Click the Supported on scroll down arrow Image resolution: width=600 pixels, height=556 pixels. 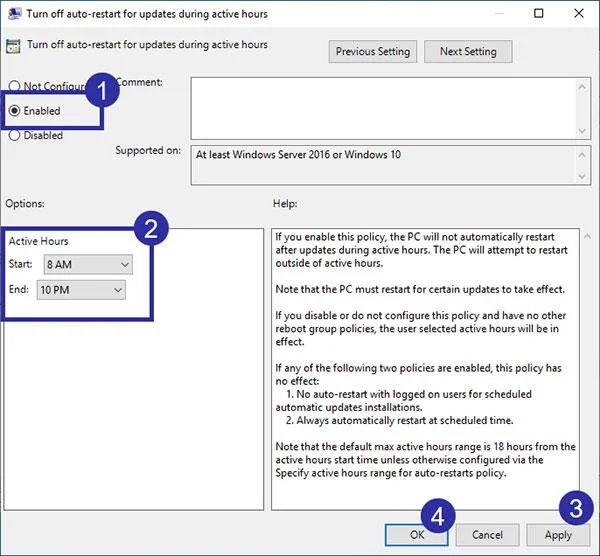tap(582, 176)
